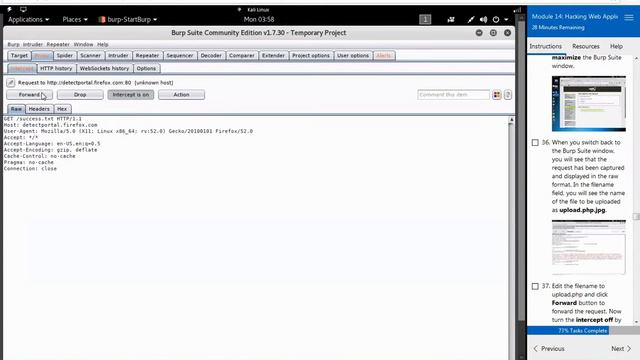The image size is (640, 360).
Task: Open the burp-StartBurp app menu
Action: tap(128, 19)
